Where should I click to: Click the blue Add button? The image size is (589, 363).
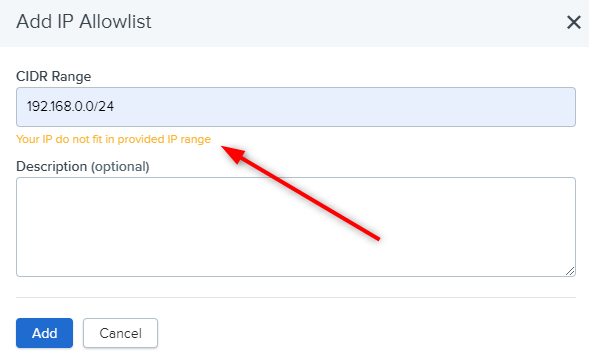coord(44,333)
